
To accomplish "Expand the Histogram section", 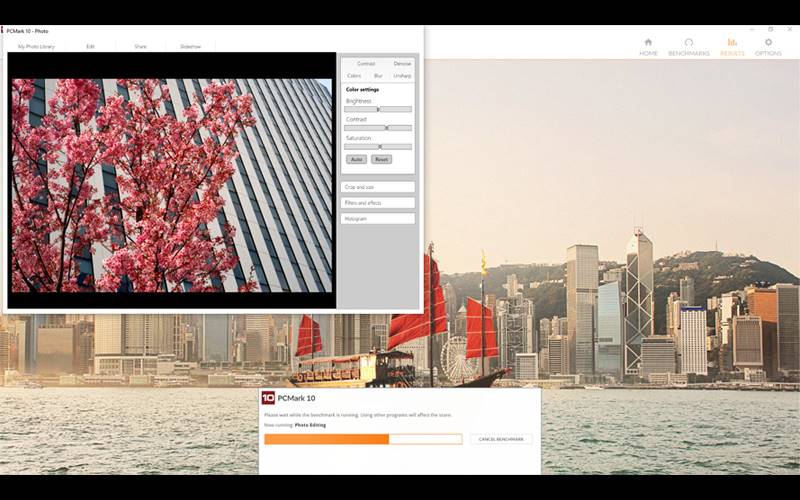I will pyautogui.click(x=377, y=218).
